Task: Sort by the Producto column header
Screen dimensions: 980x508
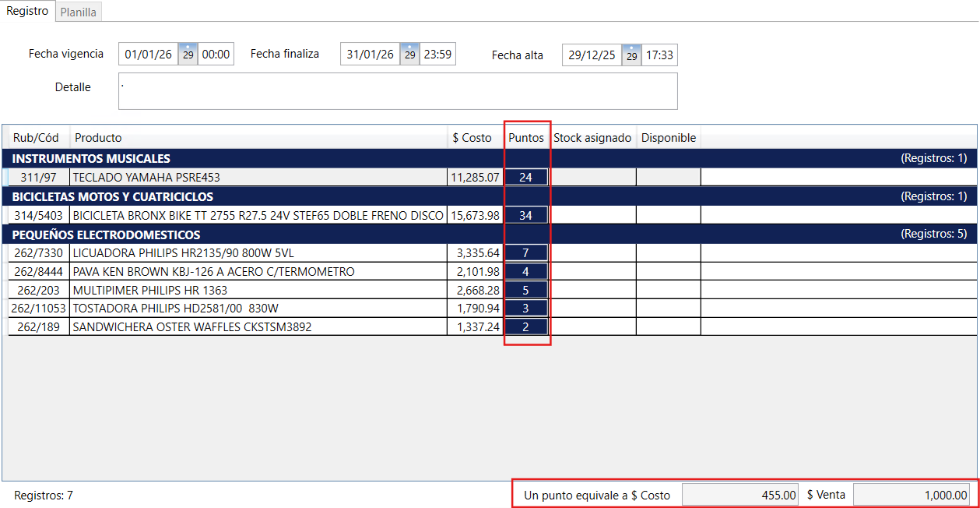Action: point(98,138)
